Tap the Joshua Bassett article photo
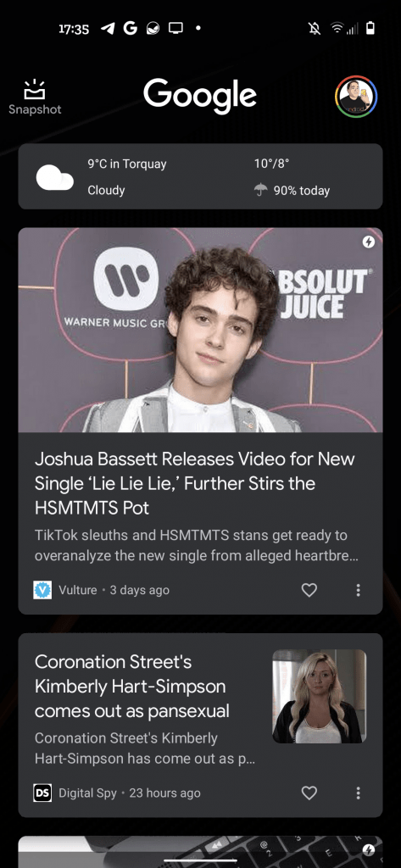The height and width of the screenshot is (868, 401). [200, 330]
